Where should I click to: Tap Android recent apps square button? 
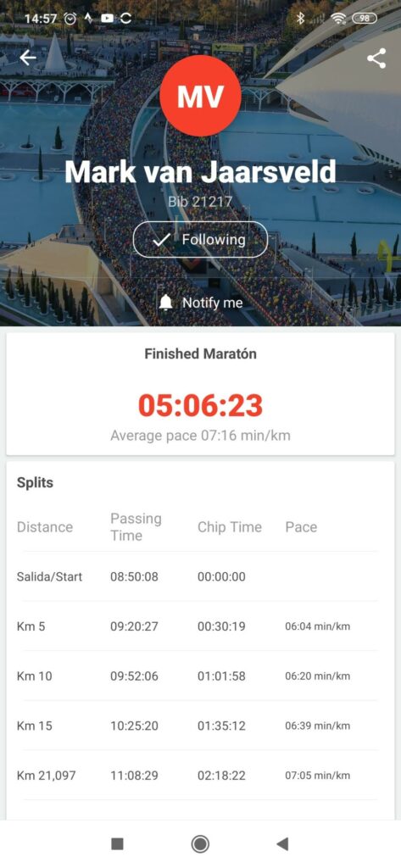[117, 843]
